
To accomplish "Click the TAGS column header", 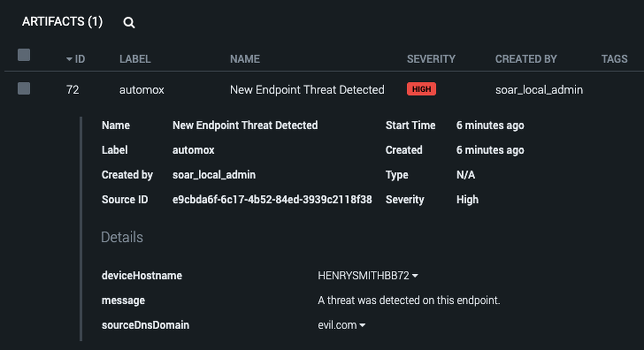I will click(x=614, y=59).
